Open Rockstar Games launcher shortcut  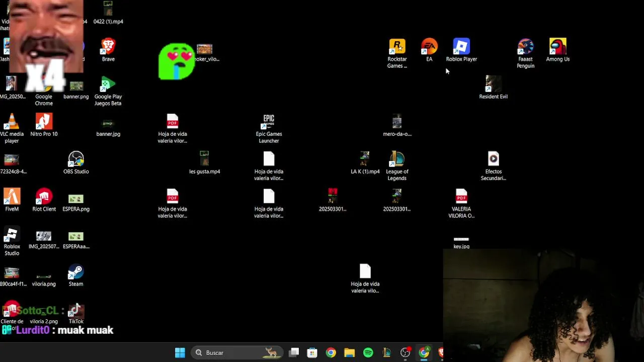click(x=397, y=53)
